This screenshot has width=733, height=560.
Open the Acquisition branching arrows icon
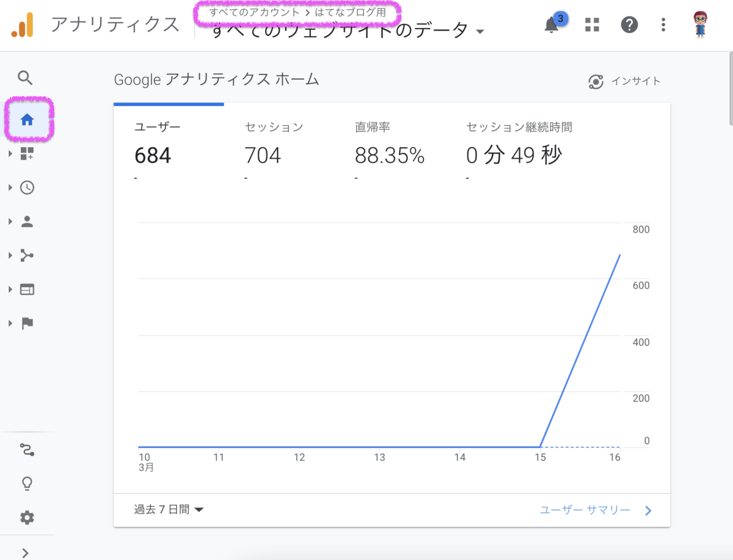coord(27,255)
